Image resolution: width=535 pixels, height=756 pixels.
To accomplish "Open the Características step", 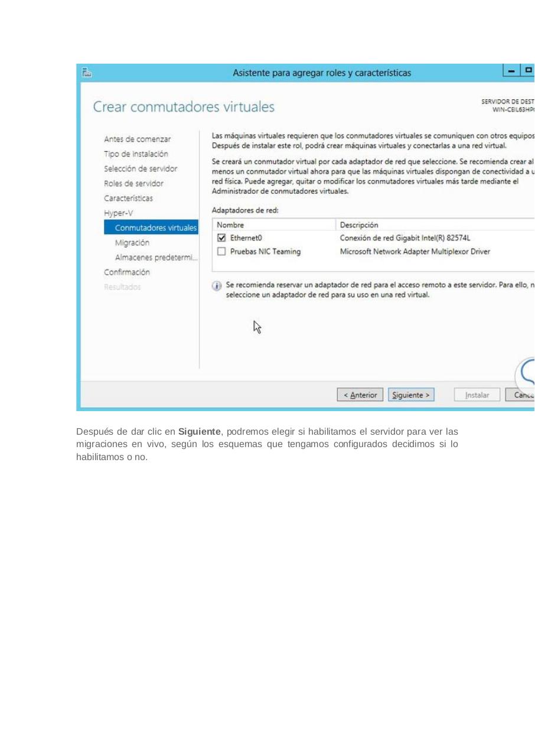I will (128, 198).
